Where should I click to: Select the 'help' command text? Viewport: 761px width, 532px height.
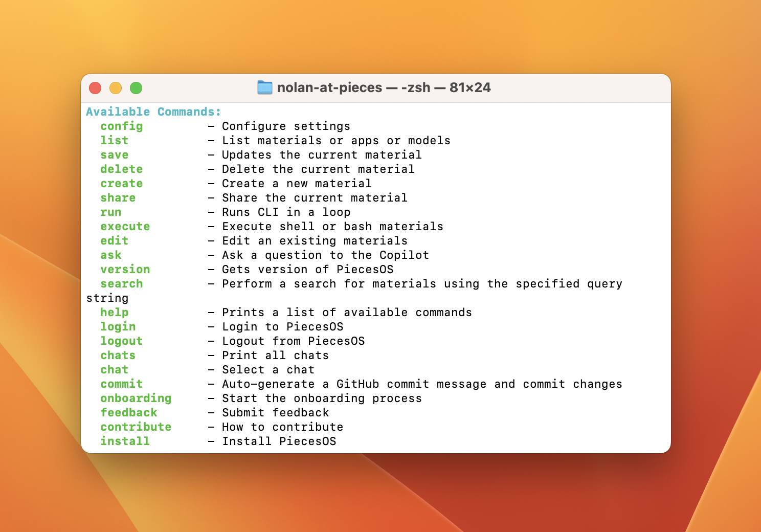[115, 312]
